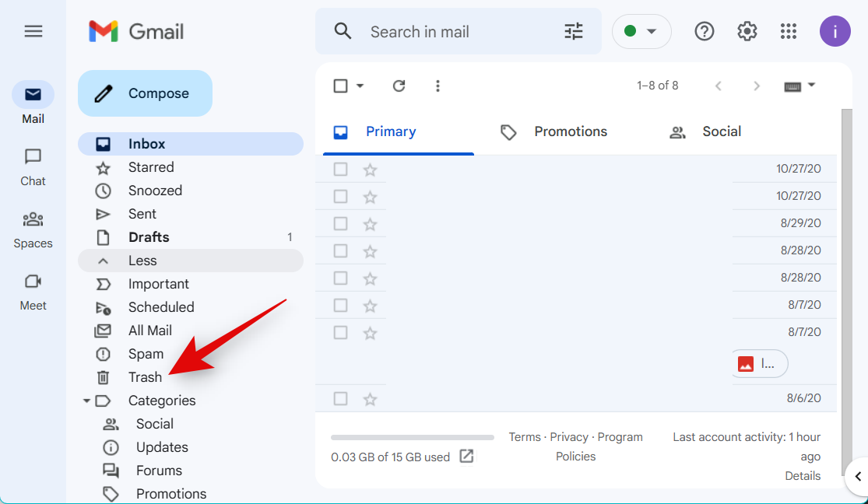Open Spaces in the left rail
868x504 pixels.
[x=33, y=230]
